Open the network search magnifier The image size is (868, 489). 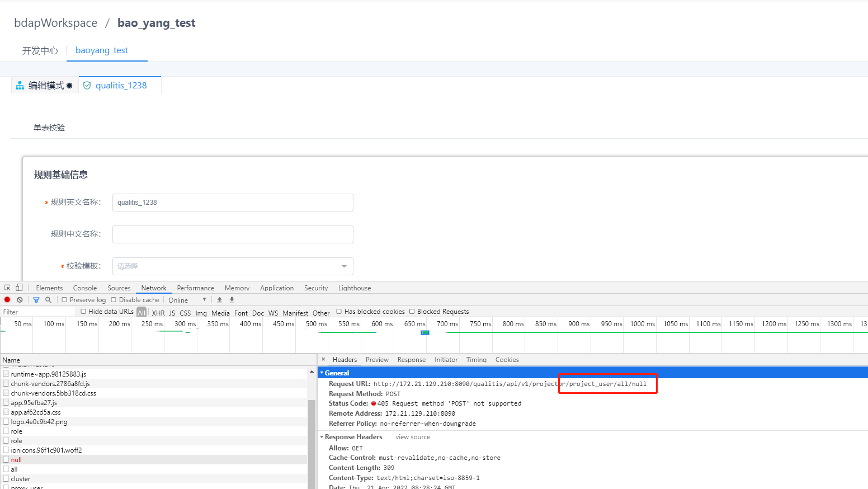(48, 300)
